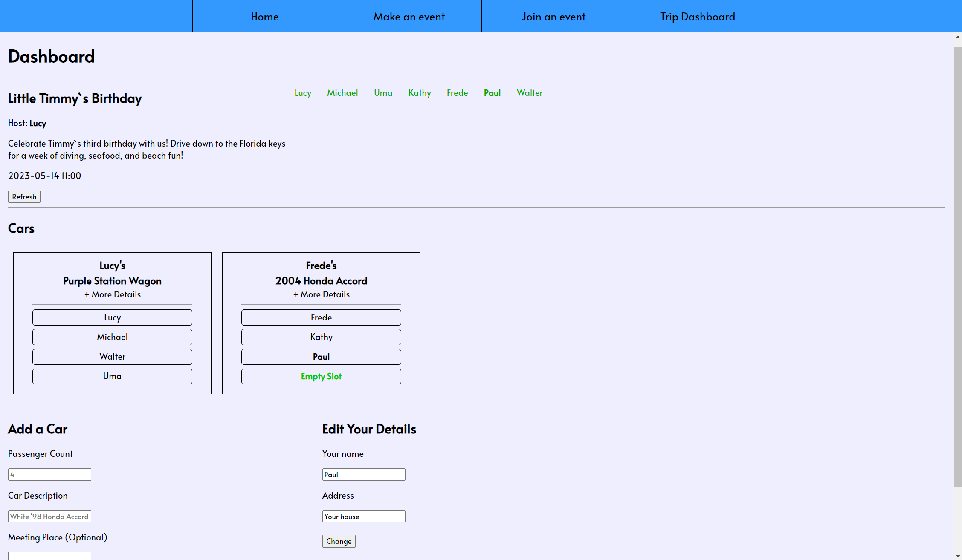
Task: Click the scrollbar down arrow
Action: click(958, 556)
